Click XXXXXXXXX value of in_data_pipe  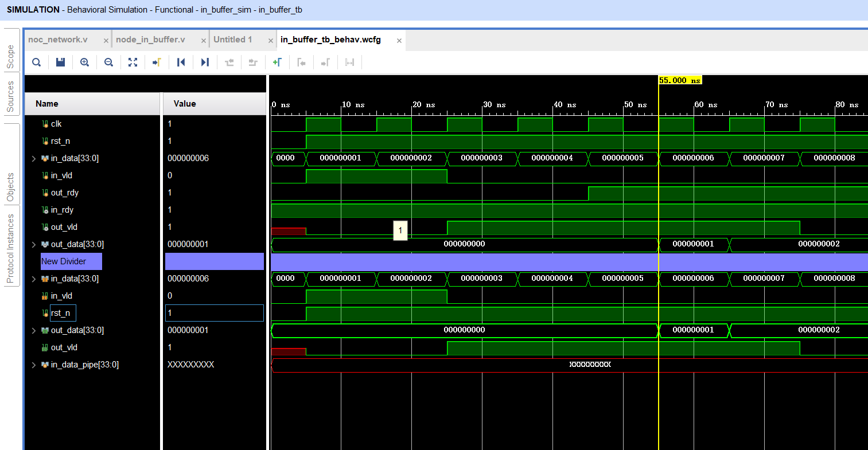pyautogui.click(x=190, y=365)
